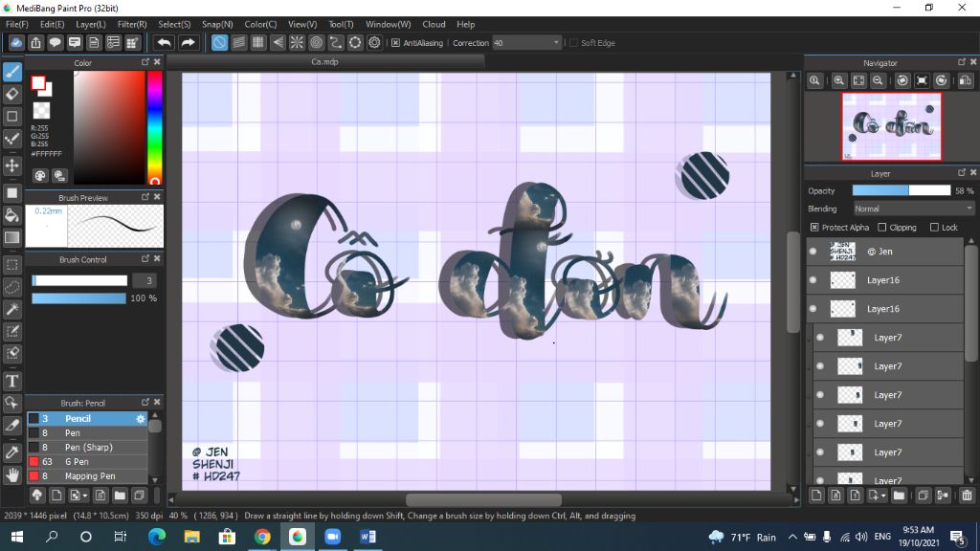Open the Cloud menu
Viewport: 980px width, 551px height.
click(x=434, y=24)
